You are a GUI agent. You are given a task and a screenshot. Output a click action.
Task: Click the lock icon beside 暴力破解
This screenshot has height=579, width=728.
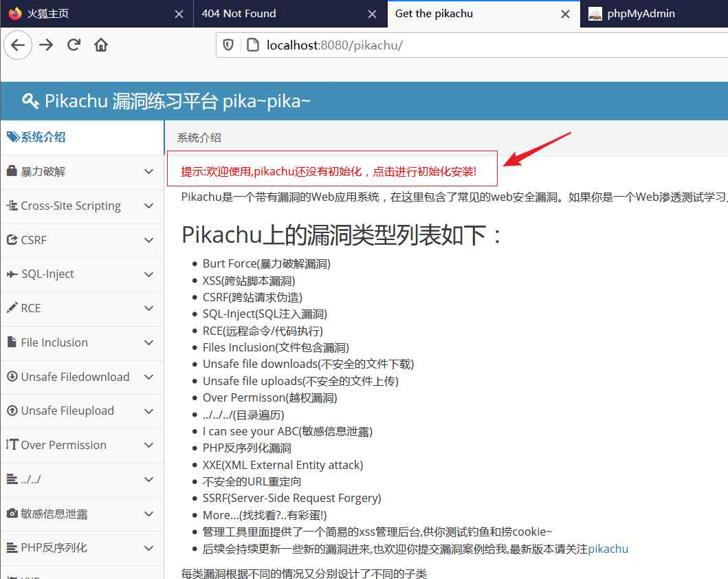pyautogui.click(x=12, y=171)
